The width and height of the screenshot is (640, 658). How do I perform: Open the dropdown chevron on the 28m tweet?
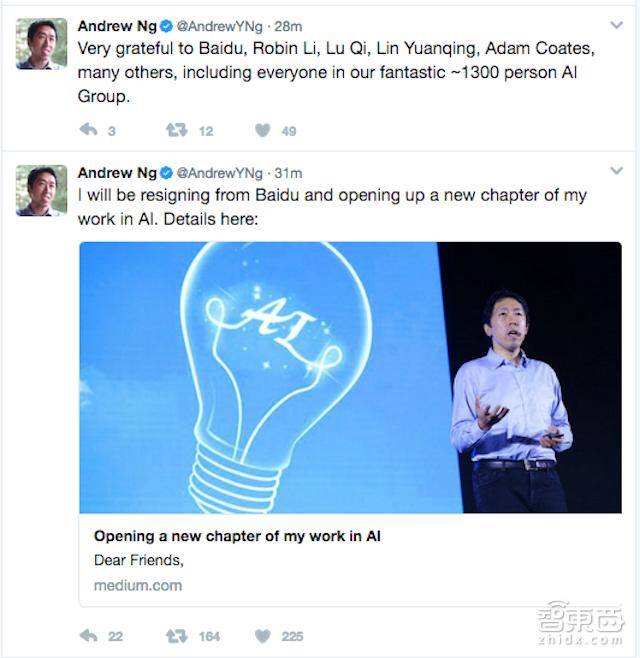(616, 25)
